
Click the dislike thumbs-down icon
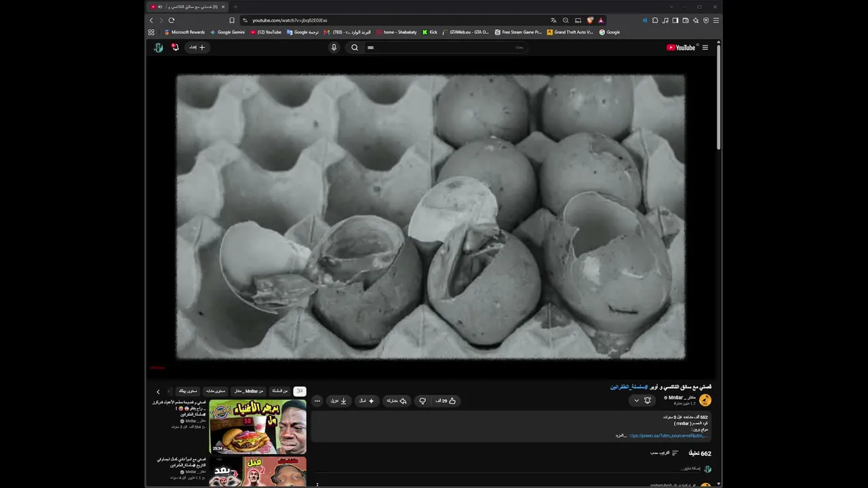(x=422, y=401)
